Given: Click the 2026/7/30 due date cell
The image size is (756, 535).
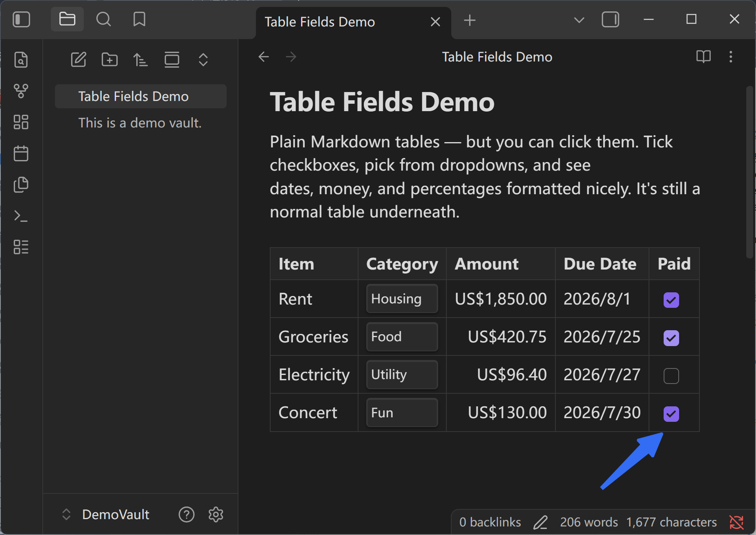Looking at the screenshot, I should tap(602, 412).
